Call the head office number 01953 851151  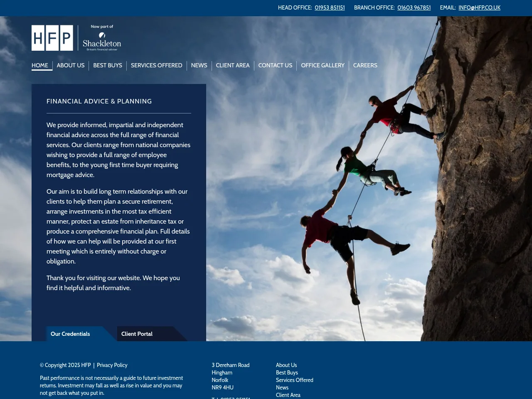tap(330, 7)
